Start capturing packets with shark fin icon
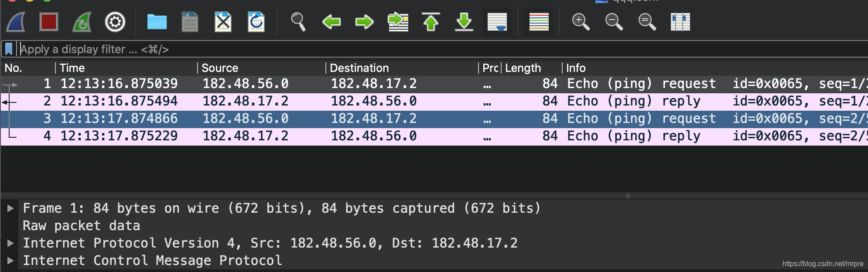868x272 pixels. [x=16, y=21]
